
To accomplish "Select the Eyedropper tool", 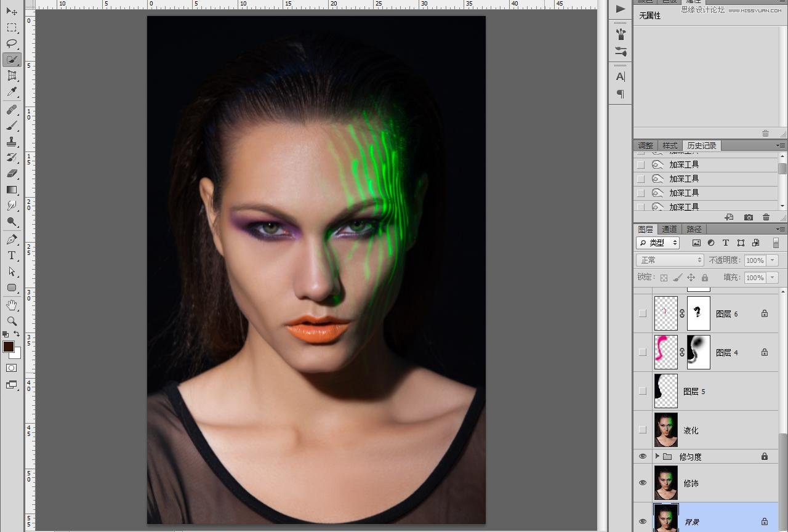I will point(12,92).
